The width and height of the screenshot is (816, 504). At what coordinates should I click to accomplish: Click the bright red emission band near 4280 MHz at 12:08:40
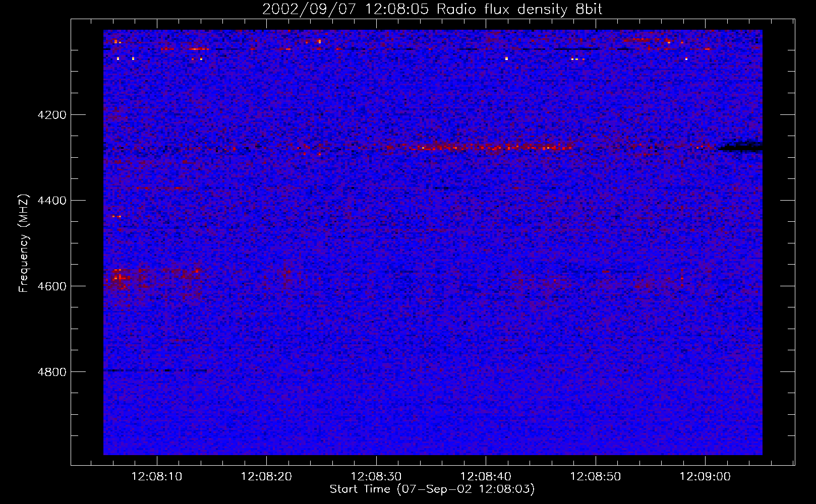pos(492,147)
